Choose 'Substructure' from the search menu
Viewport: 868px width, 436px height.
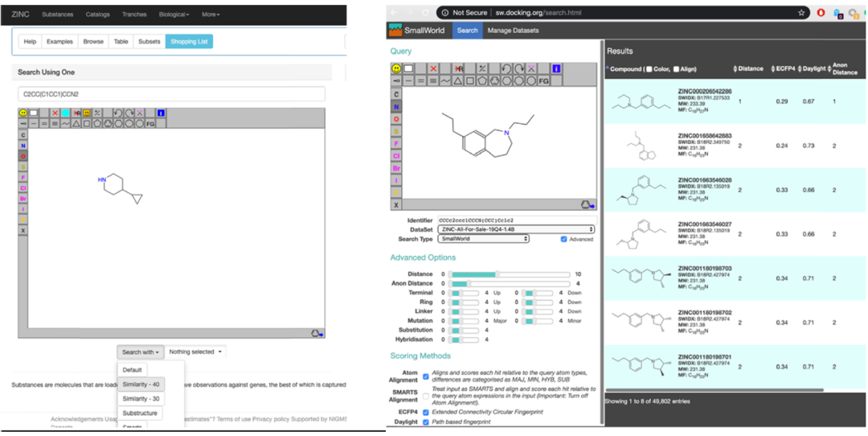[x=140, y=413]
